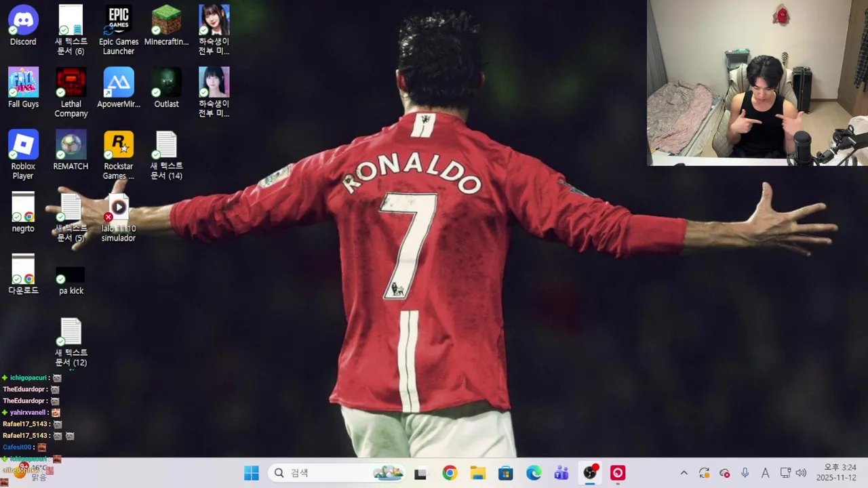Open the clock showing 오후 3:24
Image resolution: width=868 pixels, height=488 pixels.
(x=837, y=472)
